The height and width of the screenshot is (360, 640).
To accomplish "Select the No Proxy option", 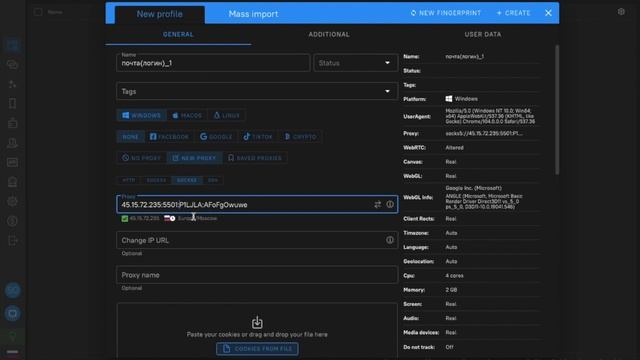I will pos(141,158).
